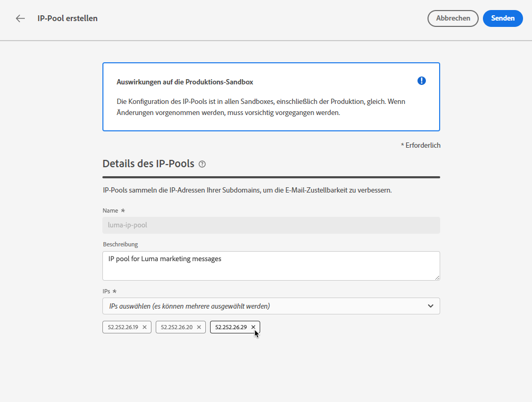This screenshot has width=532, height=402.
Task: Open the help icon beside Details des IP-Pools
Action: click(202, 164)
